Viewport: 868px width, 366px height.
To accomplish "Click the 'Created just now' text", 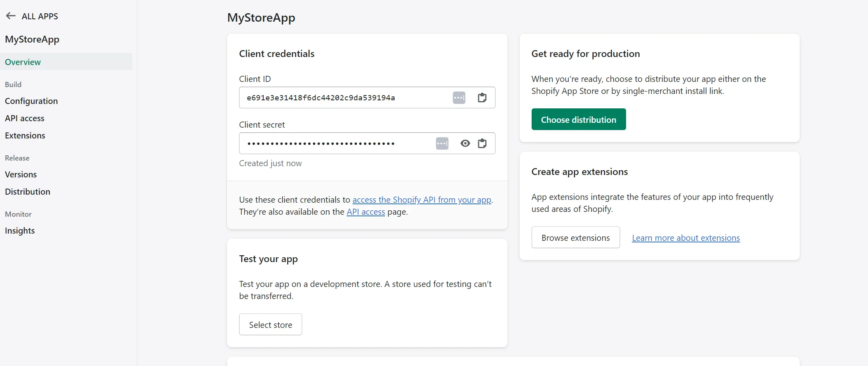I will (x=270, y=163).
